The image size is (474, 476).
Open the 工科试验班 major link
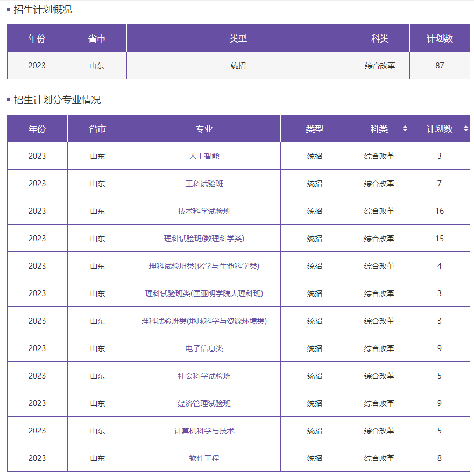[204, 184]
